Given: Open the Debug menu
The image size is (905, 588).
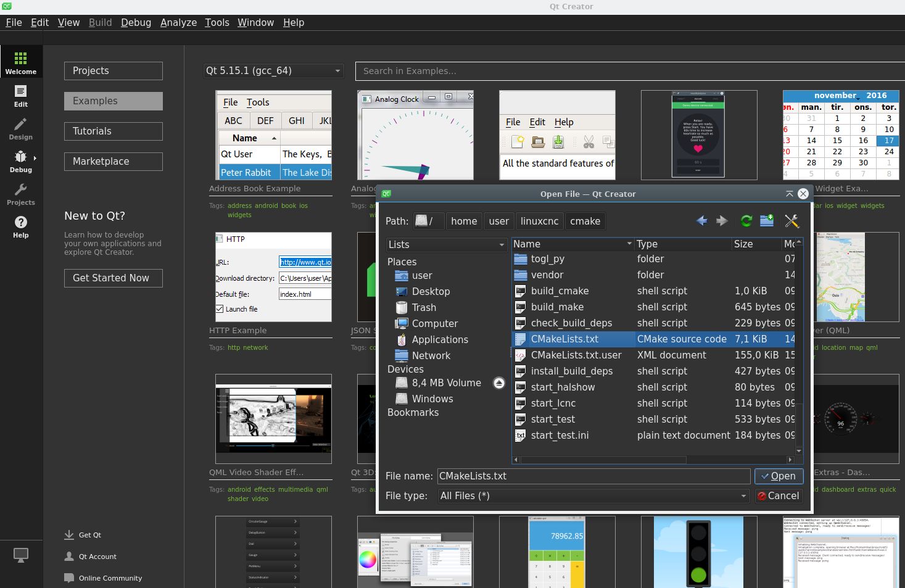Looking at the screenshot, I should point(136,22).
